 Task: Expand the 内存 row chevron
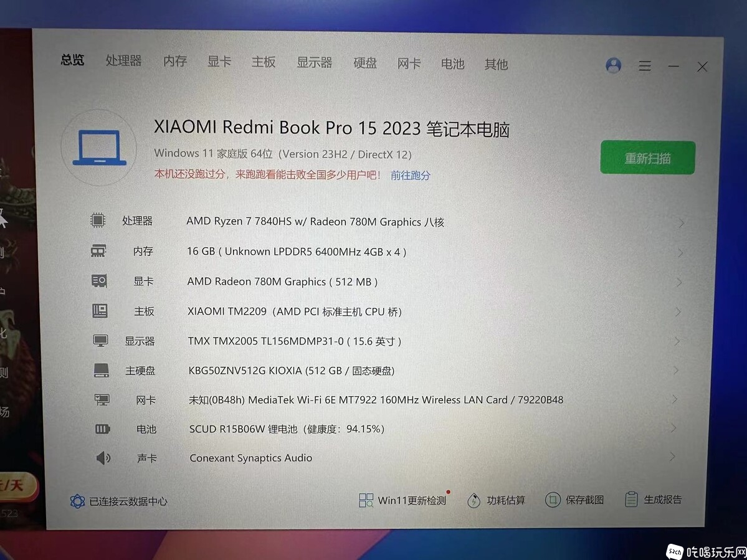coord(680,253)
